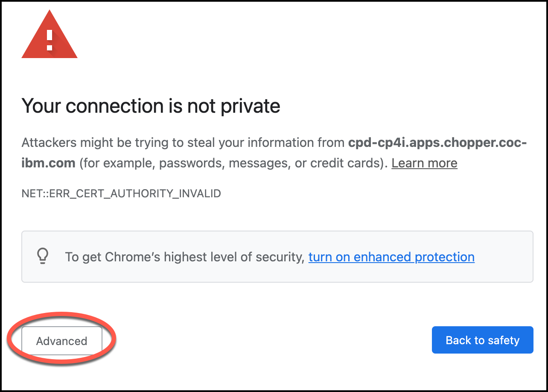Screen dimensions: 548x392
Task: Click the bold "ibm.com" text
Action: (x=48, y=163)
